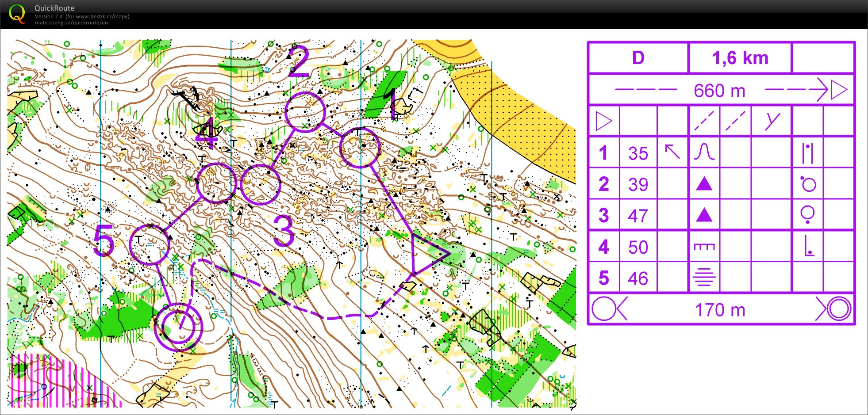This screenshot has width=868, height=415.
Task: Click the northwest arrow in row 1
Action: coord(672,153)
